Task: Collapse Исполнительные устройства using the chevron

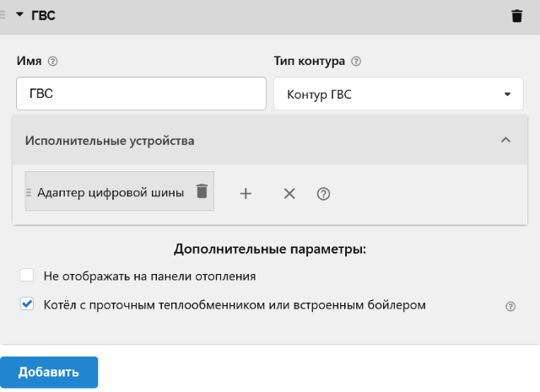Action: coord(505,140)
